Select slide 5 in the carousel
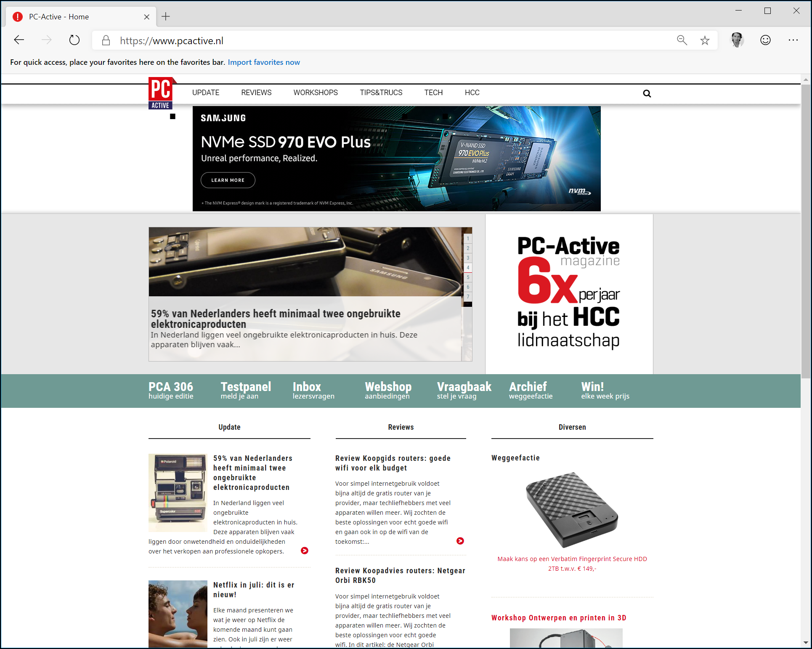 [x=467, y=277]
